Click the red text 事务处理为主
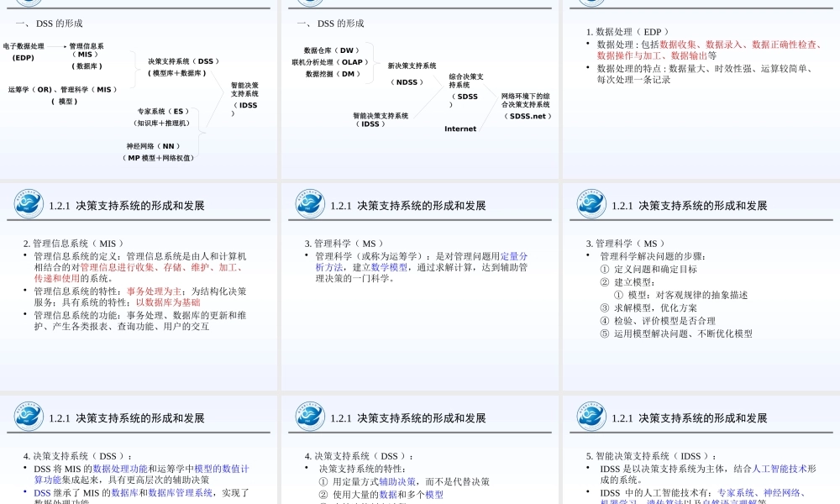This screenshot has width=840, height=504. 154,291
